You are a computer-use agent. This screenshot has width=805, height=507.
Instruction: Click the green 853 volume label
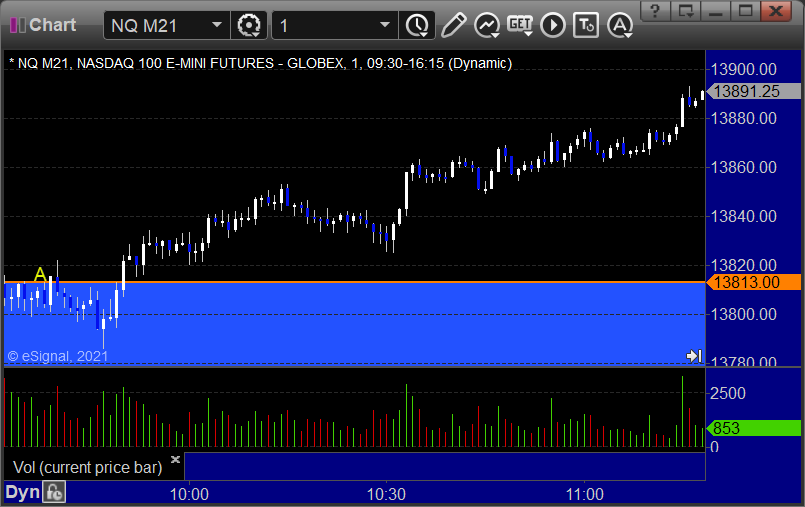click(754, 428)
